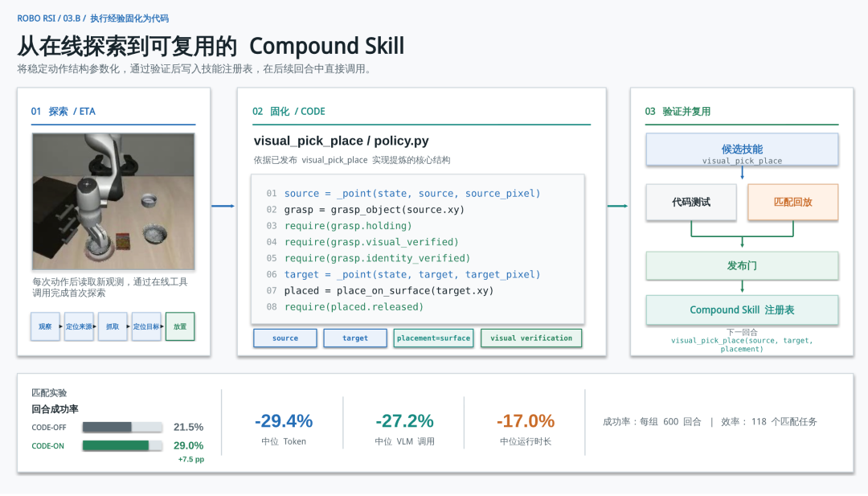
Task: Click the CODE-ON green progress bar
Action: coord(122,445)
